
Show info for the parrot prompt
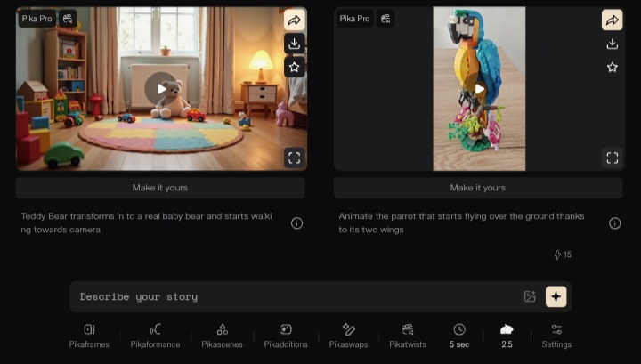pos(614,223)
